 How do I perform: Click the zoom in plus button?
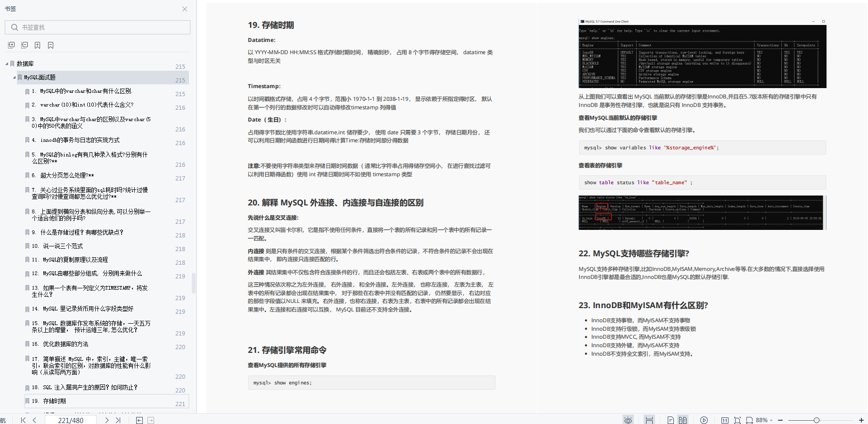(861, 420)
